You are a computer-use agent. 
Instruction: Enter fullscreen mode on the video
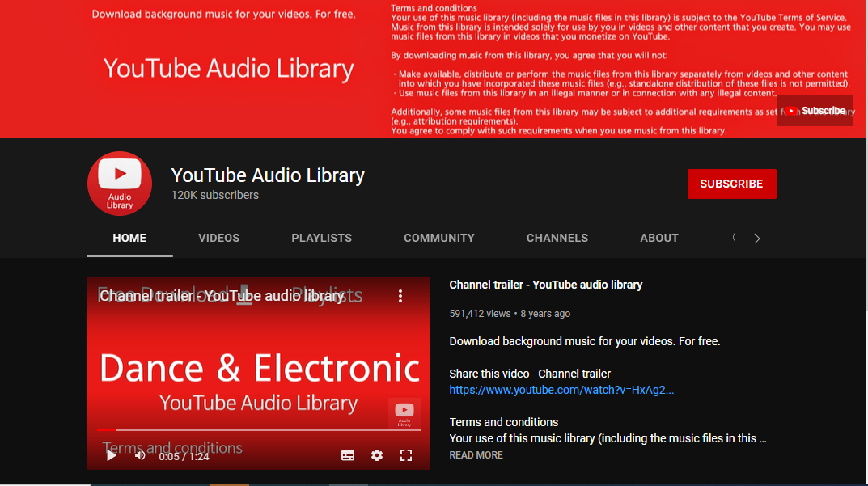(x=406, y=455)
